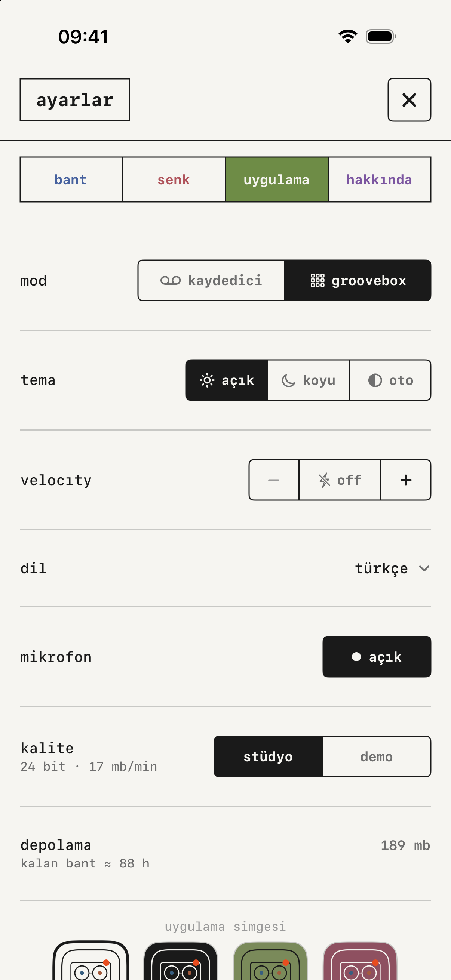Select açık light theme with sun icon
This screenshot has height=980, width=451.
(227, 380)
